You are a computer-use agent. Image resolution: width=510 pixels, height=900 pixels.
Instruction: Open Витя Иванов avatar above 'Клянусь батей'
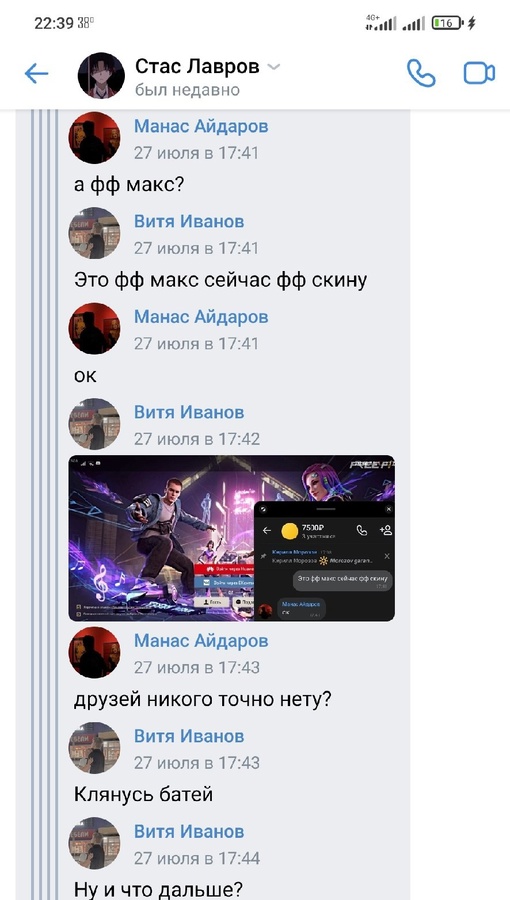point(94,747)
